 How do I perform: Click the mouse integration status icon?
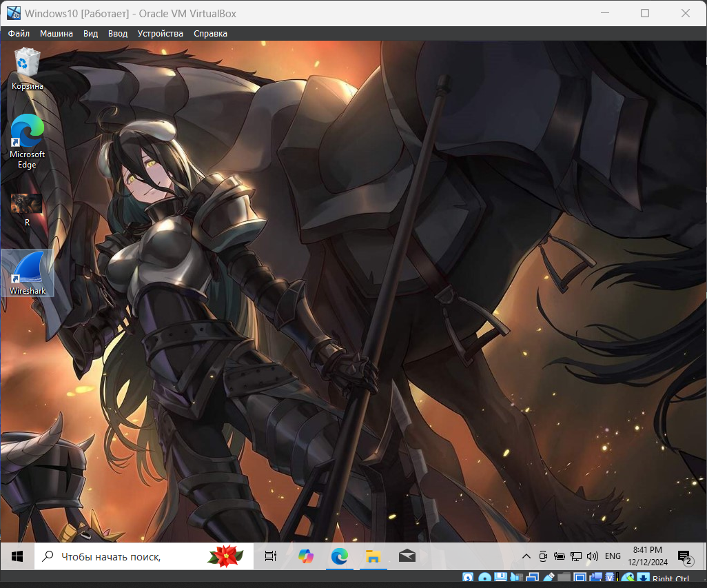(627, 578)
